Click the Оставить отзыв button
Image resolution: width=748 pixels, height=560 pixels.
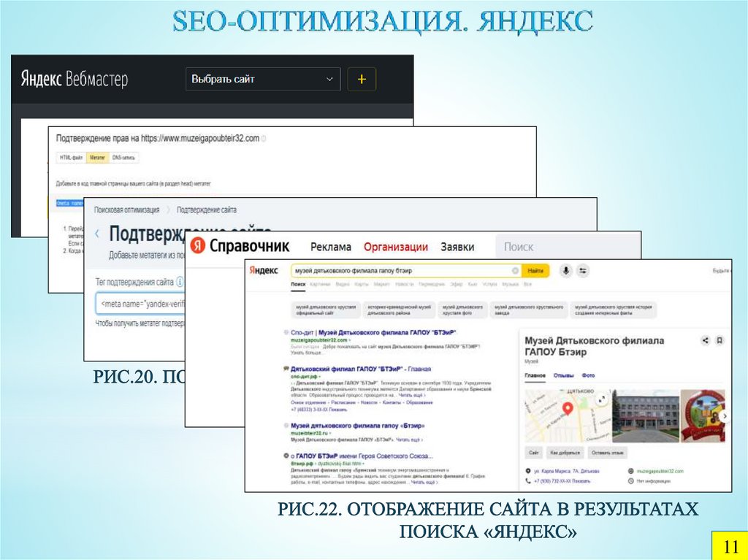pos(607,453)
